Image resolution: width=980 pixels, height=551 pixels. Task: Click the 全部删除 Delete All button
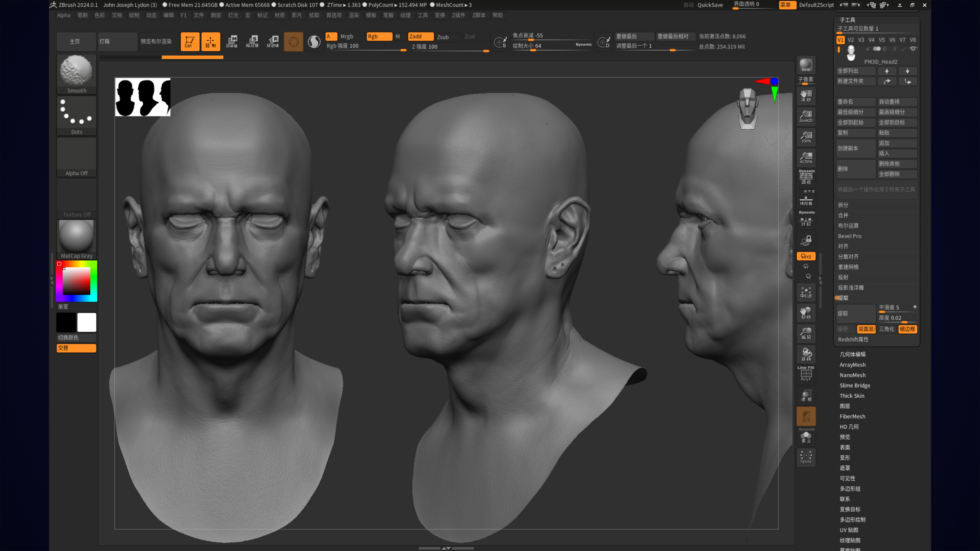point(897,174)
